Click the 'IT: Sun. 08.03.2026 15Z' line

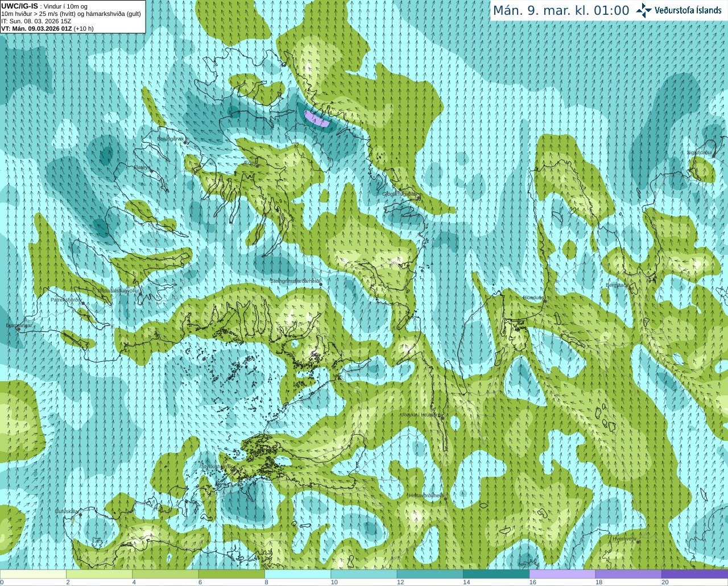pyautogui.click(x=36, y=21)
